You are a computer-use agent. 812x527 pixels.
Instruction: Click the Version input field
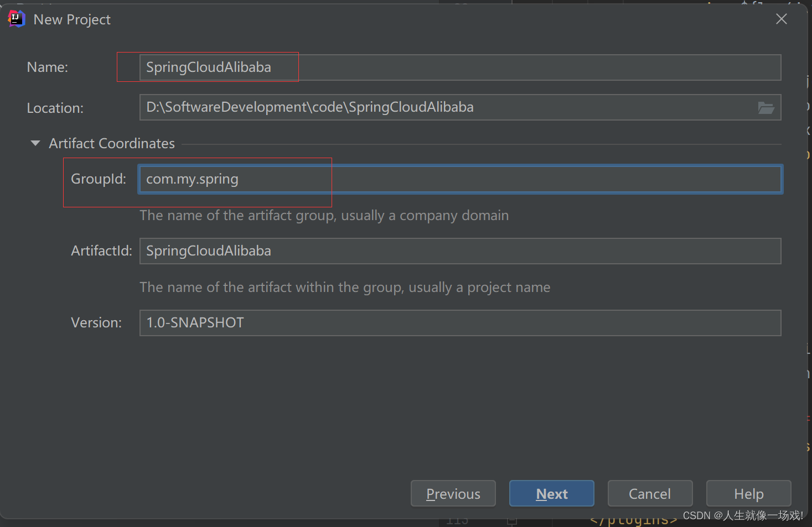(460, 323)
